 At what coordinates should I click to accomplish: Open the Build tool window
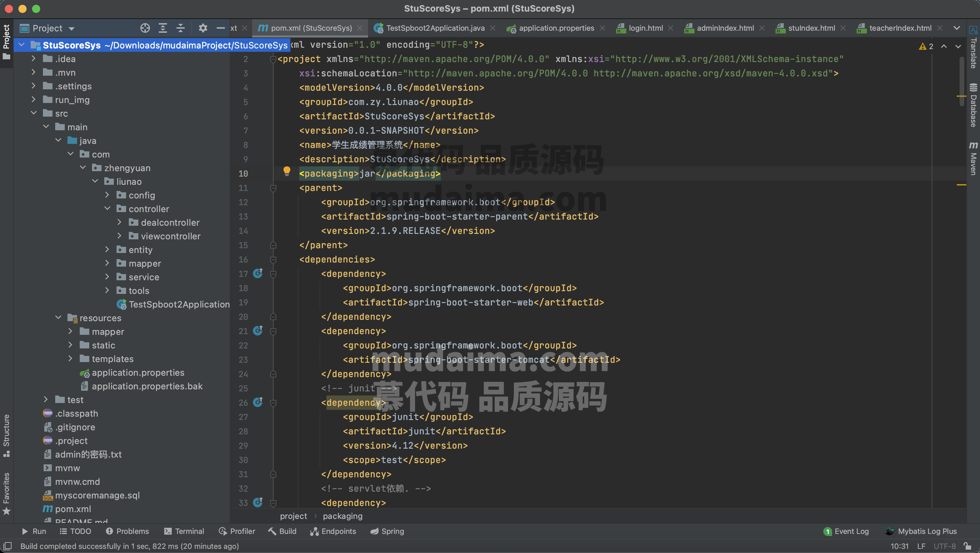[282, 531]
